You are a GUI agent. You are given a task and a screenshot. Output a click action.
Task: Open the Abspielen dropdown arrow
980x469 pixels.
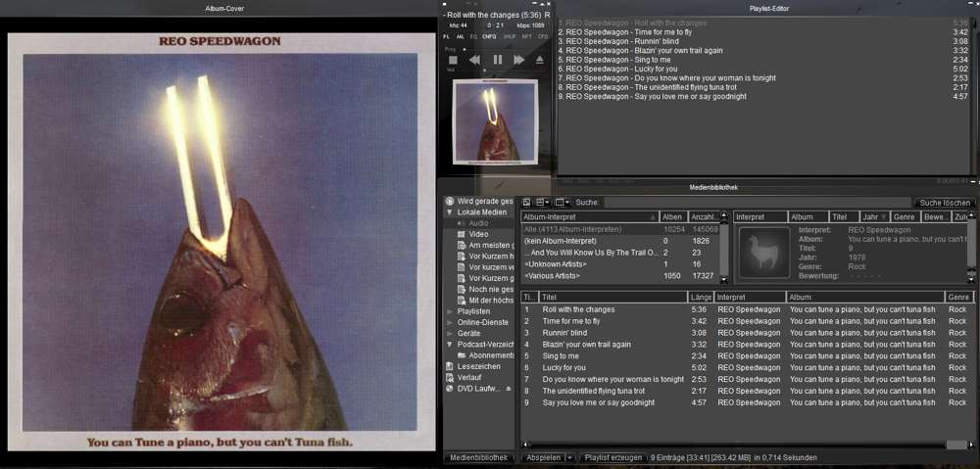(569, 457)
